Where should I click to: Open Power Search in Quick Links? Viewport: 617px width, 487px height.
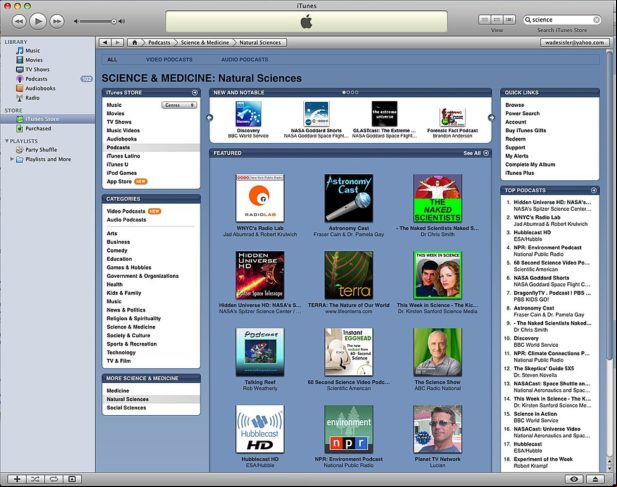pyautogui.click(x=522, y=113)
